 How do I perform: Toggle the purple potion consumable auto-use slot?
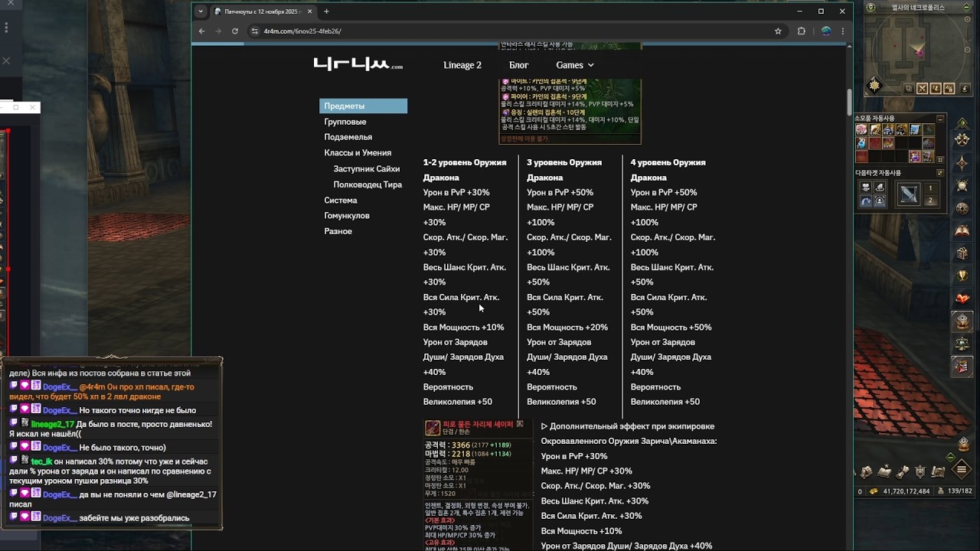915,157
